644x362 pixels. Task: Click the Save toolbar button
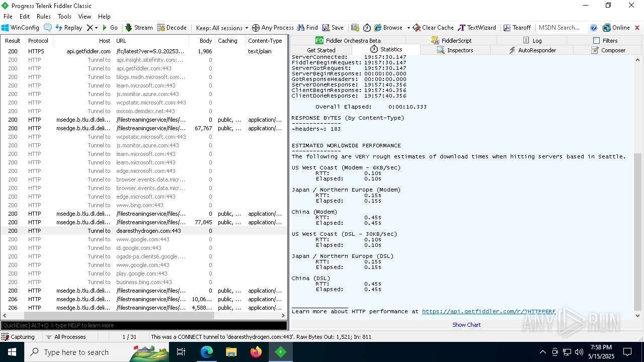(333, 28)
